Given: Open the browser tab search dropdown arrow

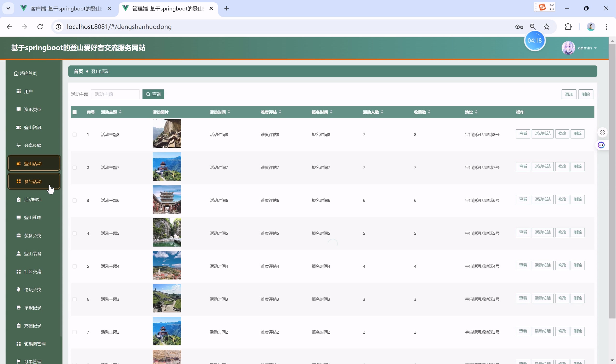Looking at the screenshot, I should pyautogui.click(x=8, y=9).
